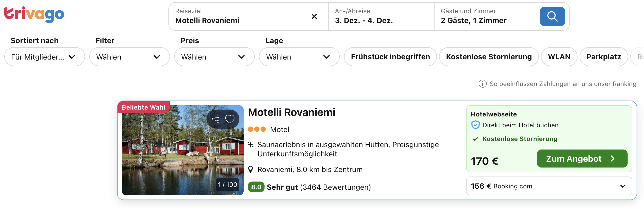Open the Sortiert nach dropdown
The image size is (644, 208).
coord(44,57)
